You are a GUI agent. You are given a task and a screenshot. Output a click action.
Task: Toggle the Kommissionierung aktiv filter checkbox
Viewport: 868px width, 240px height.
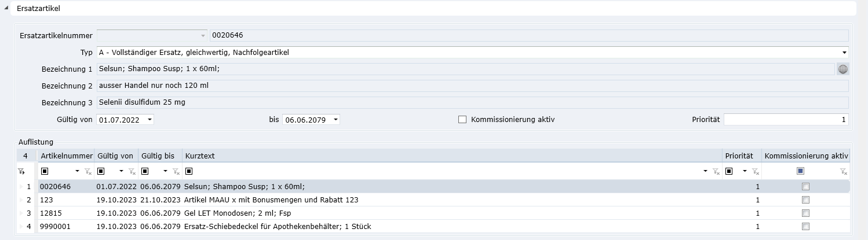[800, 171]
